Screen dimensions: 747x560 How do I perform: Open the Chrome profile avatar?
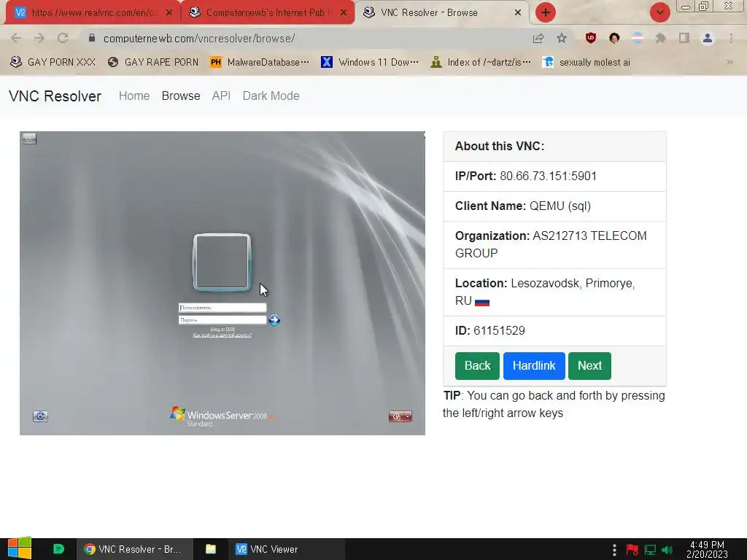(x=708, y=38)
